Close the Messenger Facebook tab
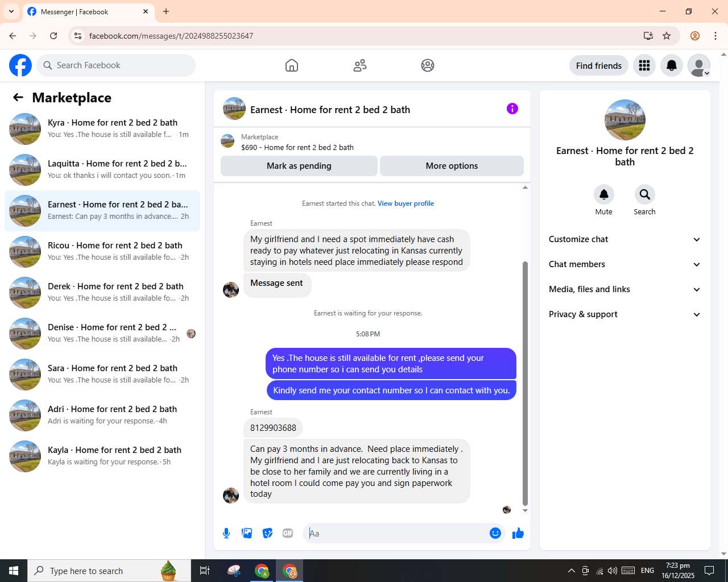The height and width of the screenshot is (582, 728). (146, 11)
